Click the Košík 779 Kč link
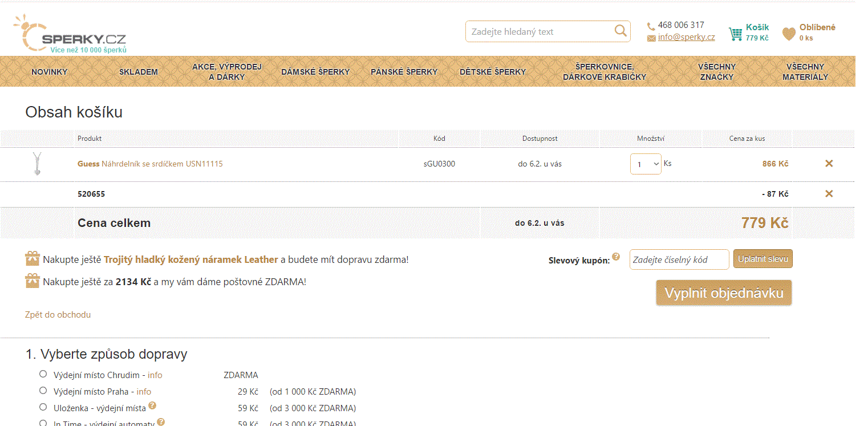The height and width of the screenshot is (426, 868). (757, 33)
